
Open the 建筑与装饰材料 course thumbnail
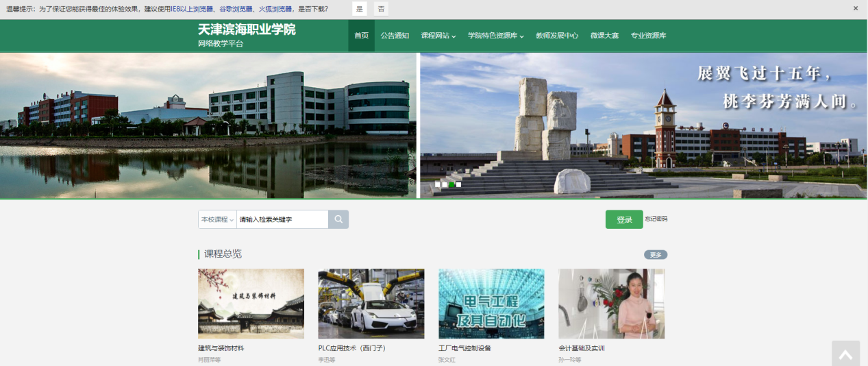pyautogui.click(x=251, y=304)
